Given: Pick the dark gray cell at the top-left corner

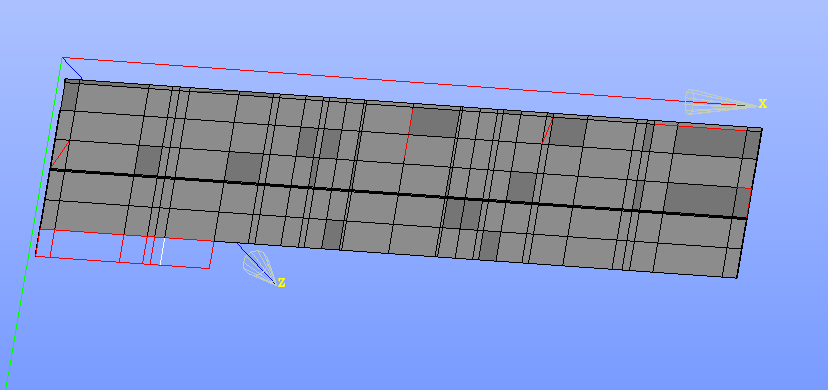Looking at the screenshot, I should (70, 96).
